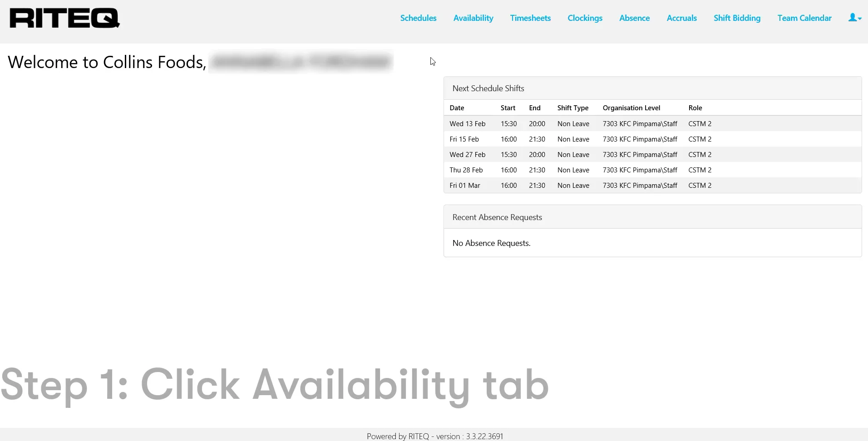Open Team Calendar
The width and height of the screenshot is (868, 441).
point(804,18)
